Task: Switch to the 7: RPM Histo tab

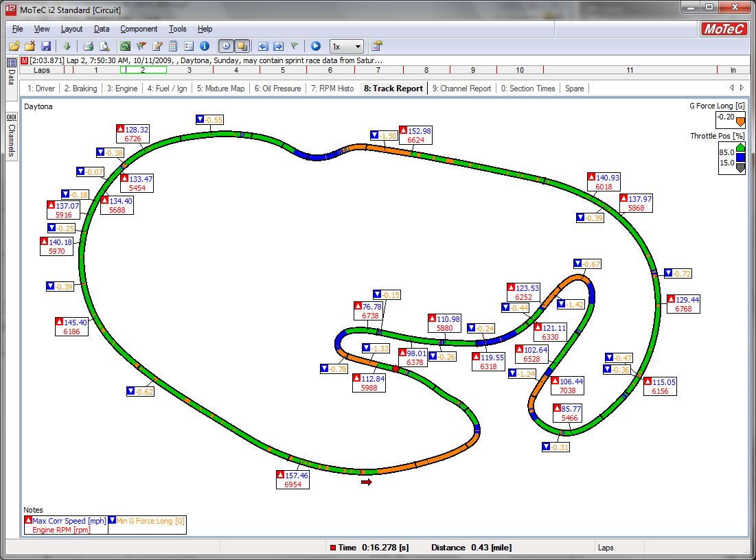Action: (332, 89)
